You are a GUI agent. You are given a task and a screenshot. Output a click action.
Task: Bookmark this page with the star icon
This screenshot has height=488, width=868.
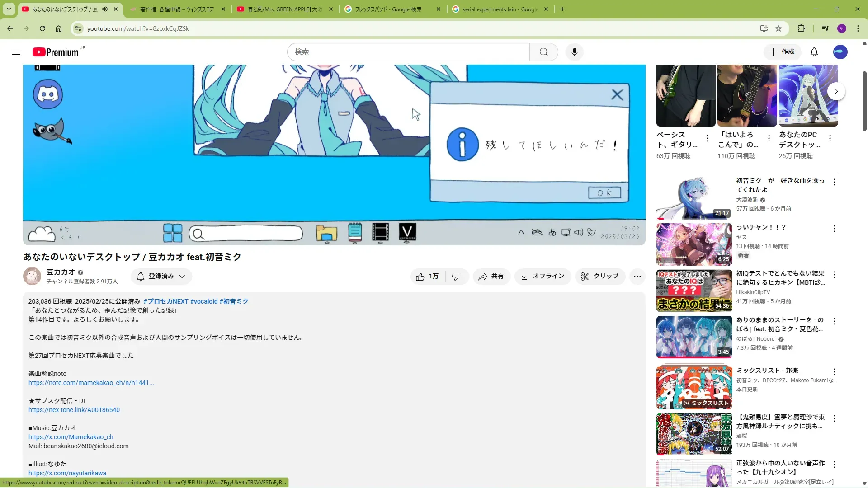[778, 28]
